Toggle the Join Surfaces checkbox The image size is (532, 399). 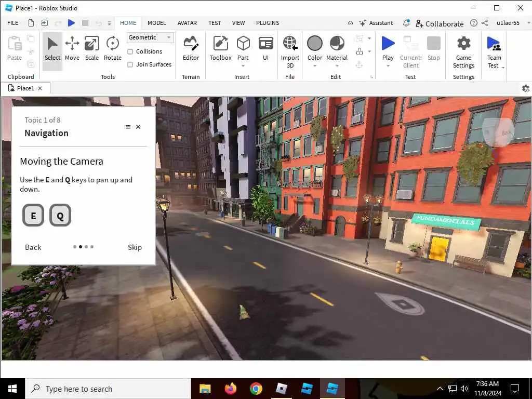130,64
